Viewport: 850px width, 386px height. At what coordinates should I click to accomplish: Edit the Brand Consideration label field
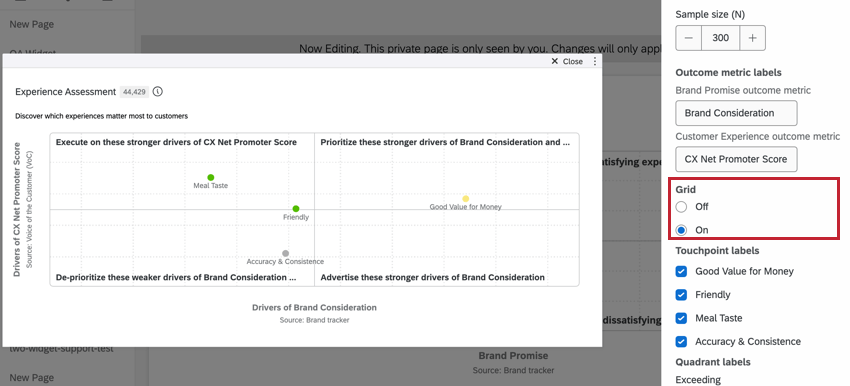736,113
